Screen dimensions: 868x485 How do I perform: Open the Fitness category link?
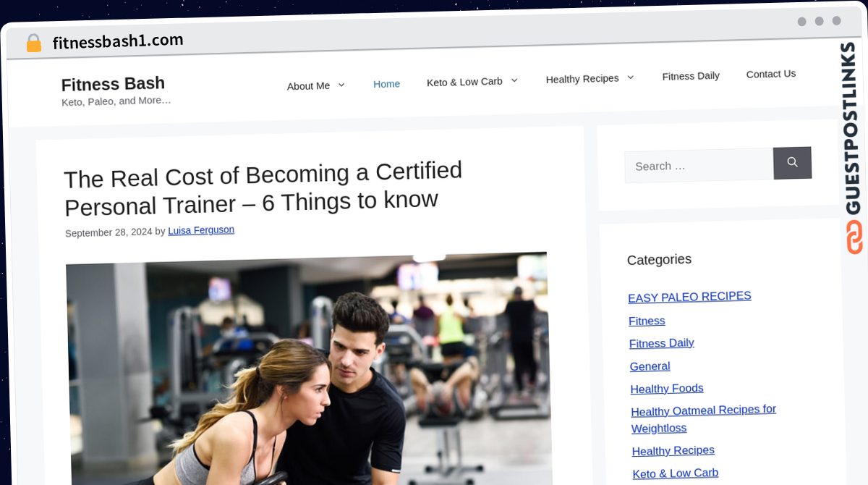coord(647,321)
